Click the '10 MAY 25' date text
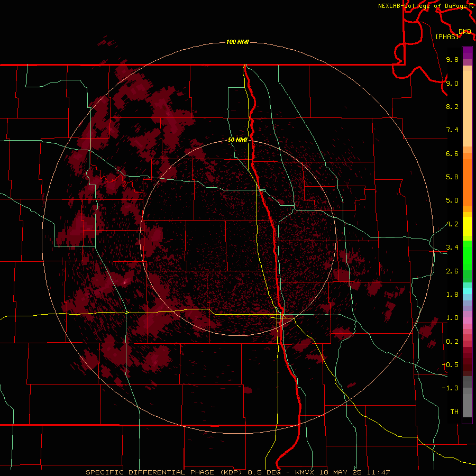 [x=340, y=472]
